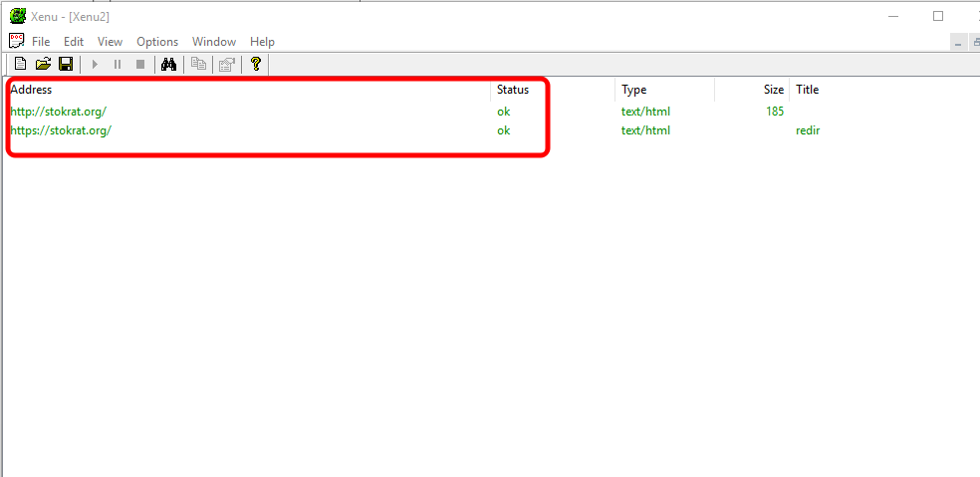Click the Copy toolbar icon

tap(198, 65)
